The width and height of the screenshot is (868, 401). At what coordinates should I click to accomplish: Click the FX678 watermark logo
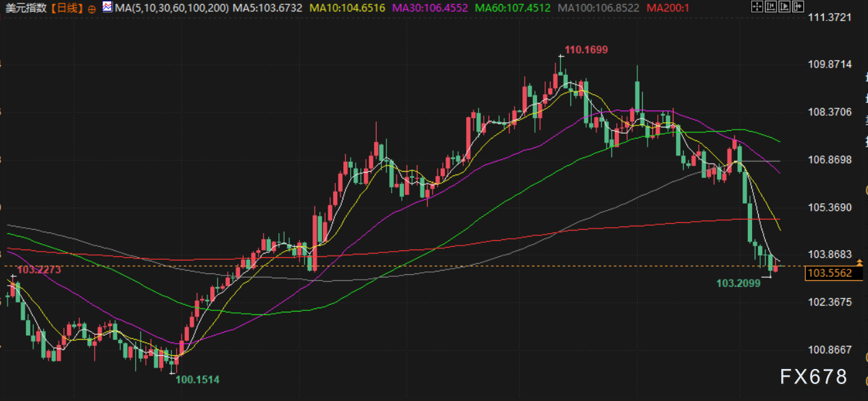[813, 376]
